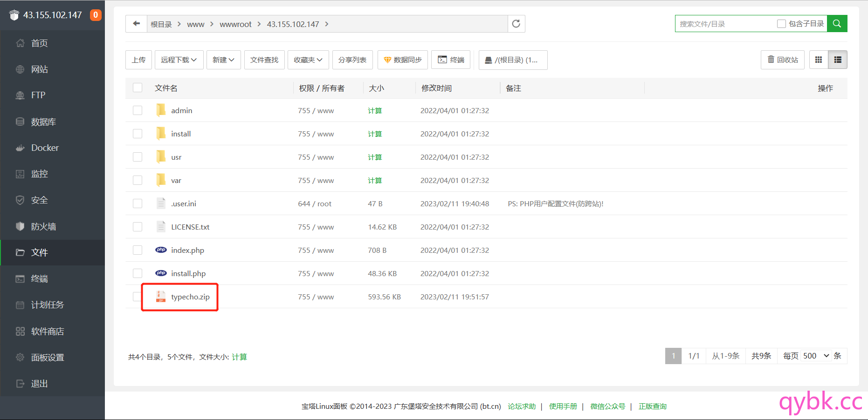Click page number 1 in pagination
This screenshot has width=868, height=420.
coord(673,356)
